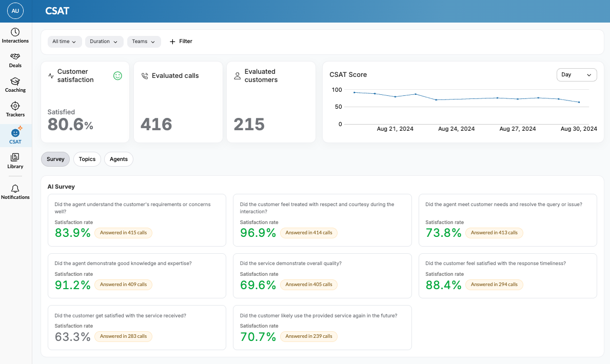Viewport: 610px width, 364px height.
Task: Click the 63.3% satisfaction rate
Action: (73, 337)
